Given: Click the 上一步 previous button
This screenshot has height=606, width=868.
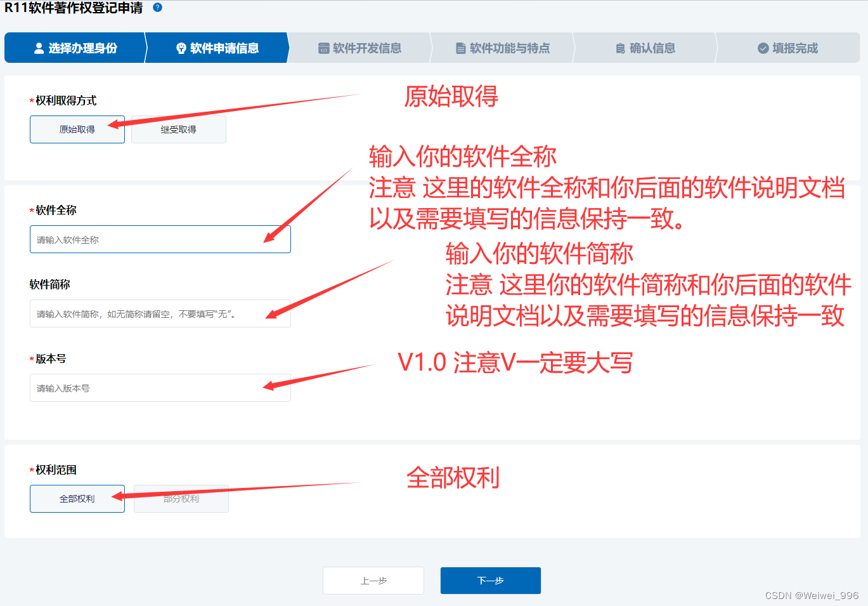Looking at the screenshot, I should (373, 581).
